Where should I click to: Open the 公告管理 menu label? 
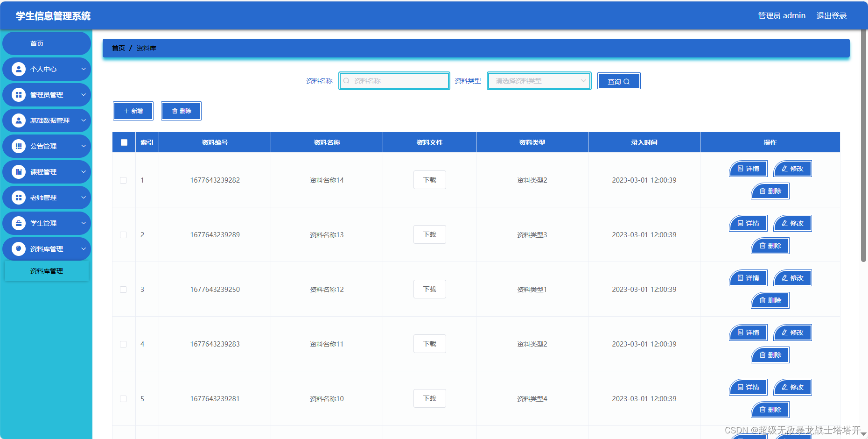[43, 146]
